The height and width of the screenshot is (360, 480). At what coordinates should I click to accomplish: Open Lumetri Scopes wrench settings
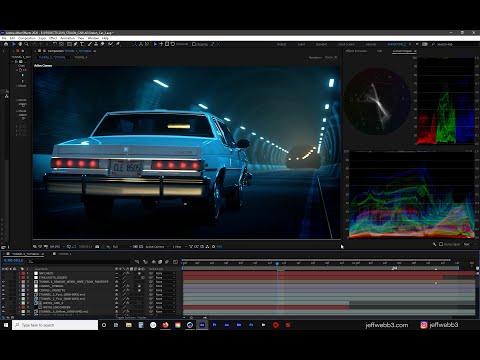(435, 244)
